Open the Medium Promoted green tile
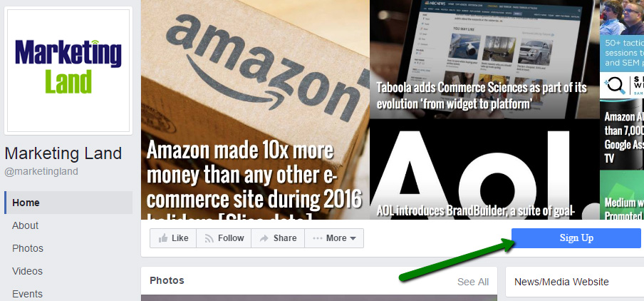Viewport: 644px width, 301px height. point(622,195)
